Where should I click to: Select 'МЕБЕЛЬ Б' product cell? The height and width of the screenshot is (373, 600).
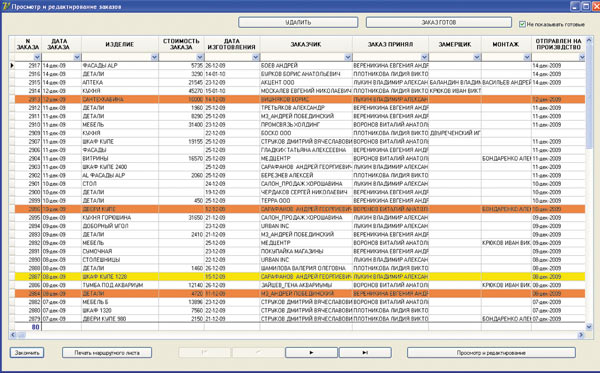pyautogui.click(x=120, y=302)
